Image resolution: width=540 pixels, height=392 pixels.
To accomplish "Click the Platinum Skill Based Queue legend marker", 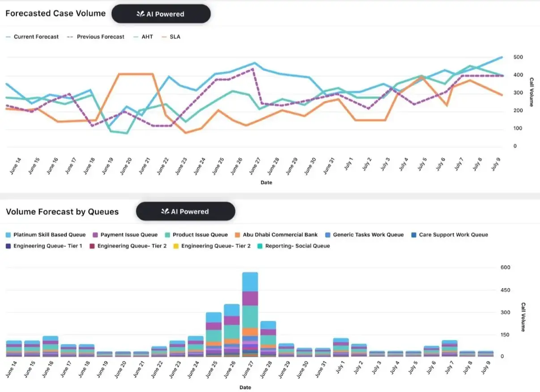I will point(7,234).
